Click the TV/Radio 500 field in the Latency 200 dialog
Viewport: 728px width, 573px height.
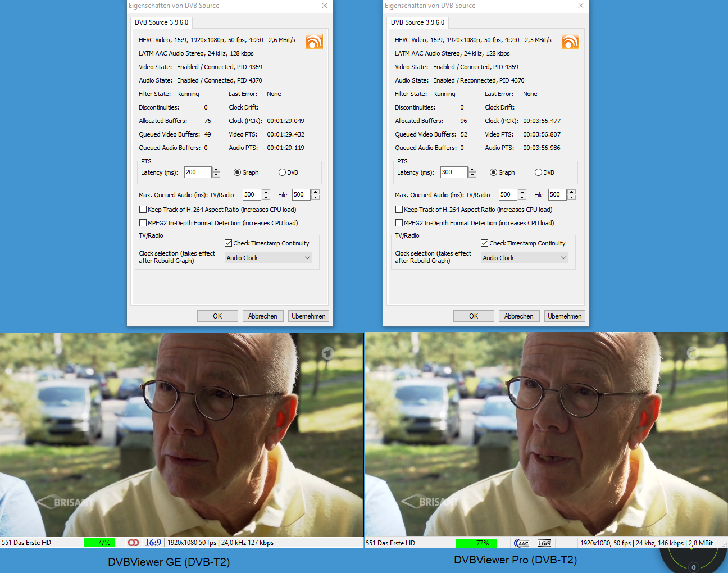(x=252, y=195)
